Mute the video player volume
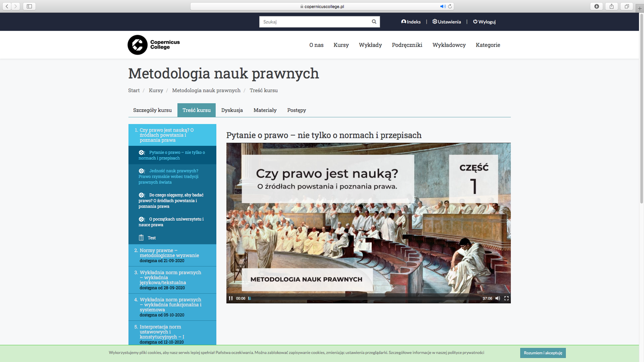 click(498, 298)
